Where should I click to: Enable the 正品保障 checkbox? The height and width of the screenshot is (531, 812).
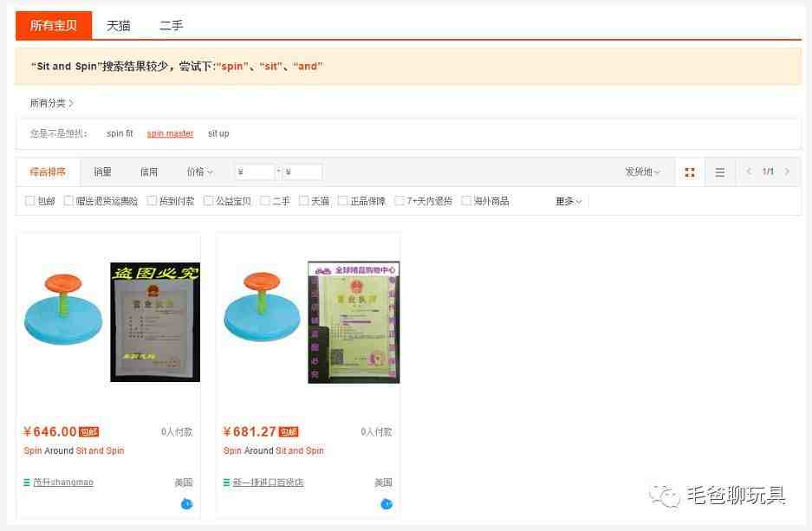point(342,201)
